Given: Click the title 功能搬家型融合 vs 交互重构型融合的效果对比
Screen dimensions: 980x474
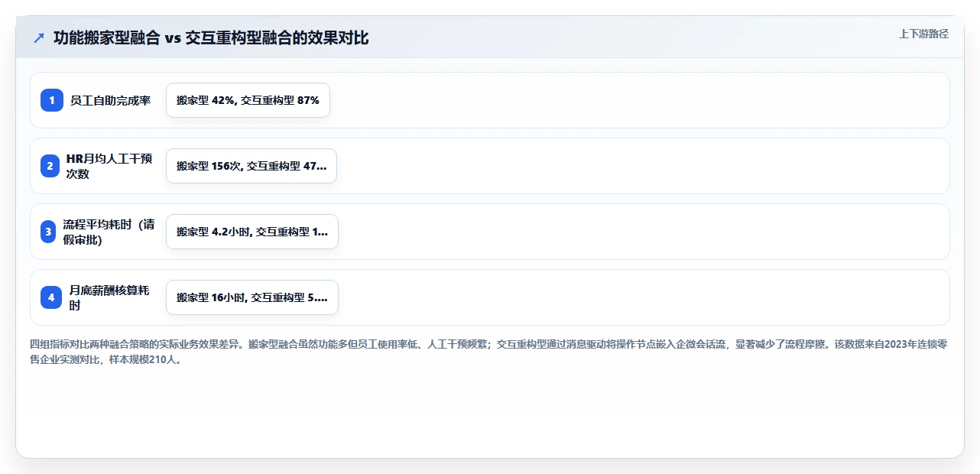Looking at the screenshot, I should tap(211, 37).
